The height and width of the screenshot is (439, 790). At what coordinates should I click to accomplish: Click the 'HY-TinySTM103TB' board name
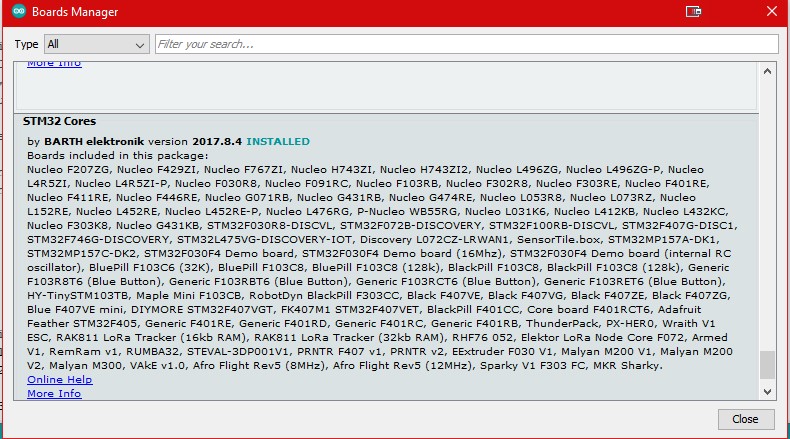pos(78,295)
